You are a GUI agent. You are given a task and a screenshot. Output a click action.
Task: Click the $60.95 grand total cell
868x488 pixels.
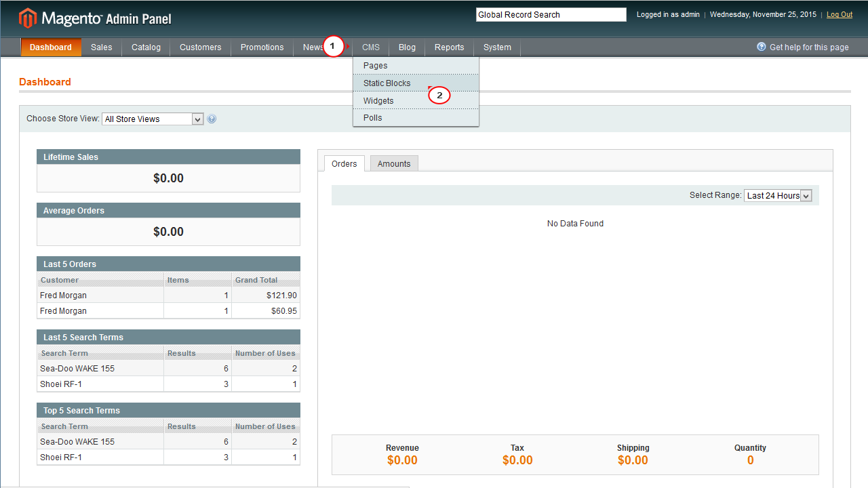click(266, 311)
